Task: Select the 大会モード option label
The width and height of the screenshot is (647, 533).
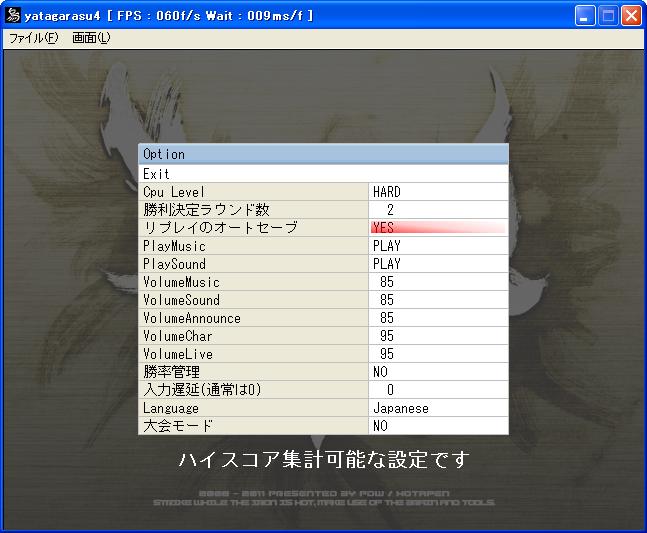Action: tap(253, 426)
